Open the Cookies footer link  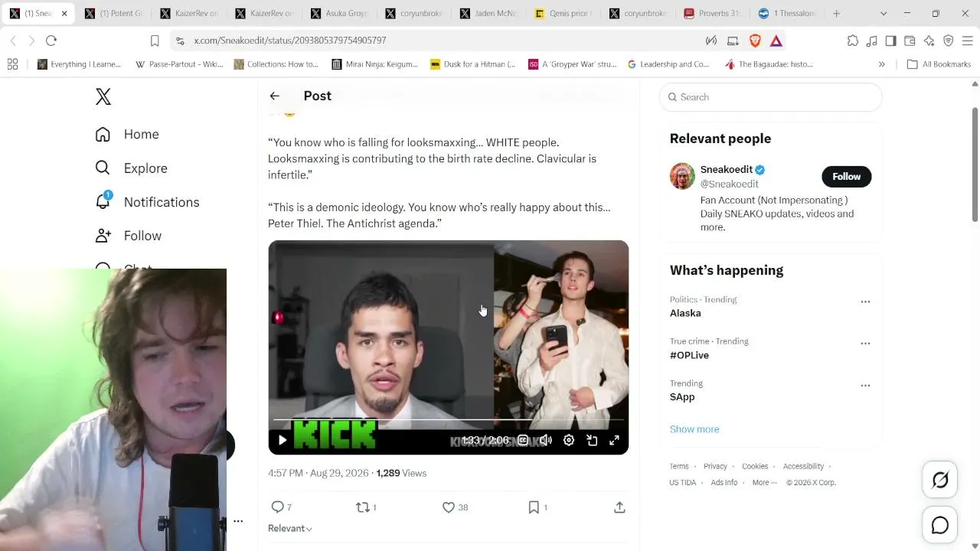coord(755,466)
